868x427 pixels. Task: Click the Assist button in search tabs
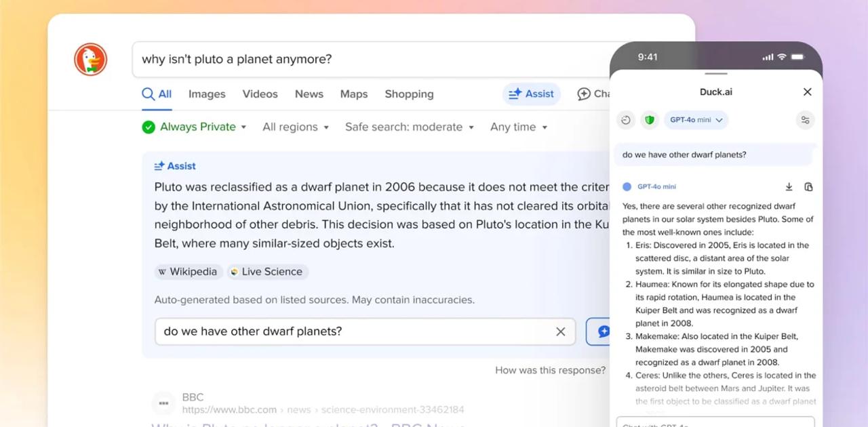[x=532, y=94]
